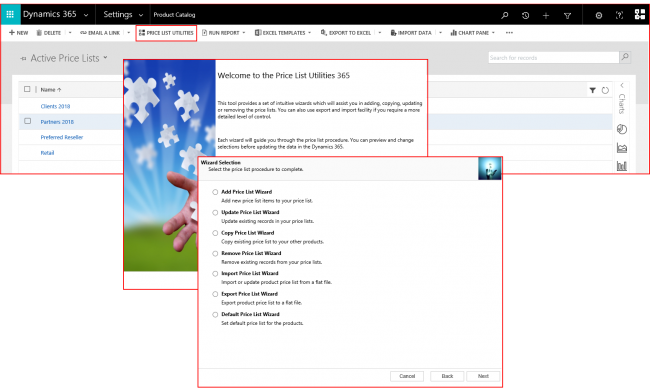The width and height of the screenshot is (650, 388).
Task: Open advanced find funnel in top bar
Action: pos(567,15)
